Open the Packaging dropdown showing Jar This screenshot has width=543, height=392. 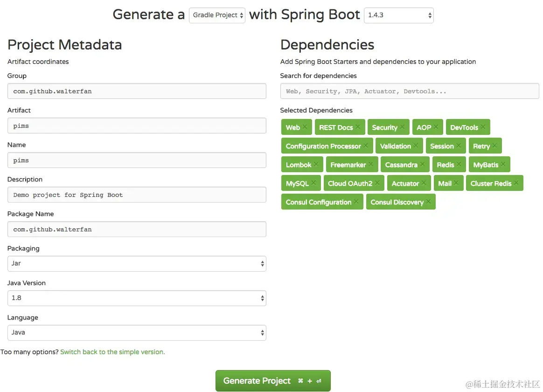point(137,264)
